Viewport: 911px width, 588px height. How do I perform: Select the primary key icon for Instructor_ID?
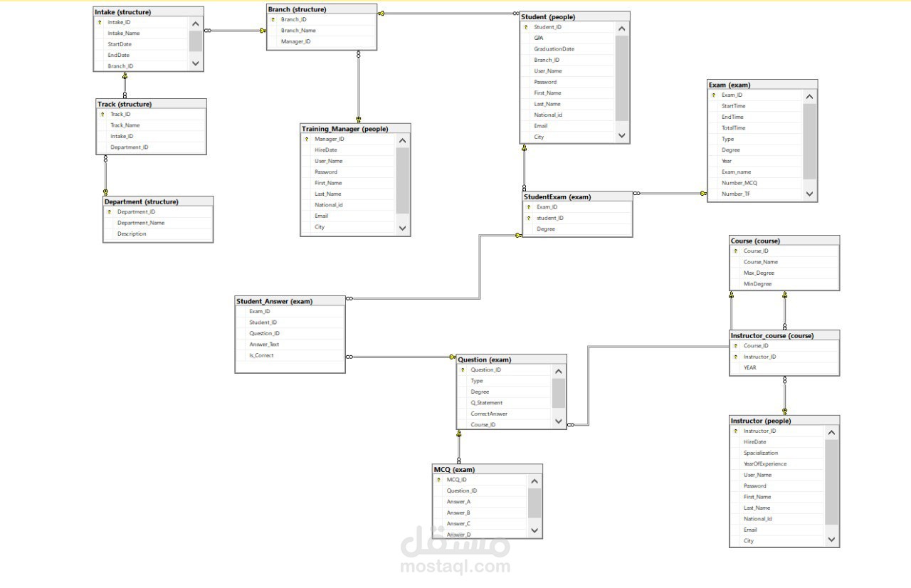[734, 431]
